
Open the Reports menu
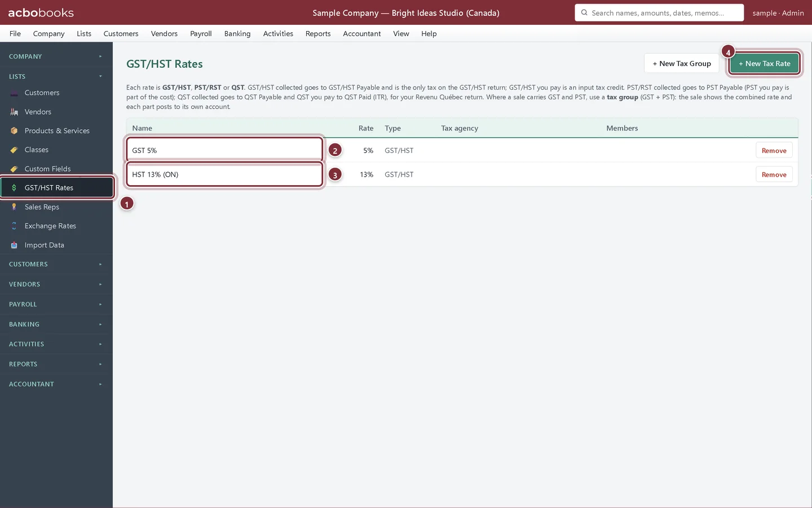(318, 33)
